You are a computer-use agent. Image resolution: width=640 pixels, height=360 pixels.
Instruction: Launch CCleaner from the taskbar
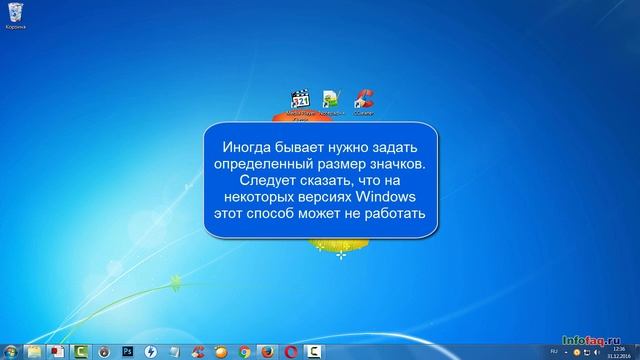point(198,351)
